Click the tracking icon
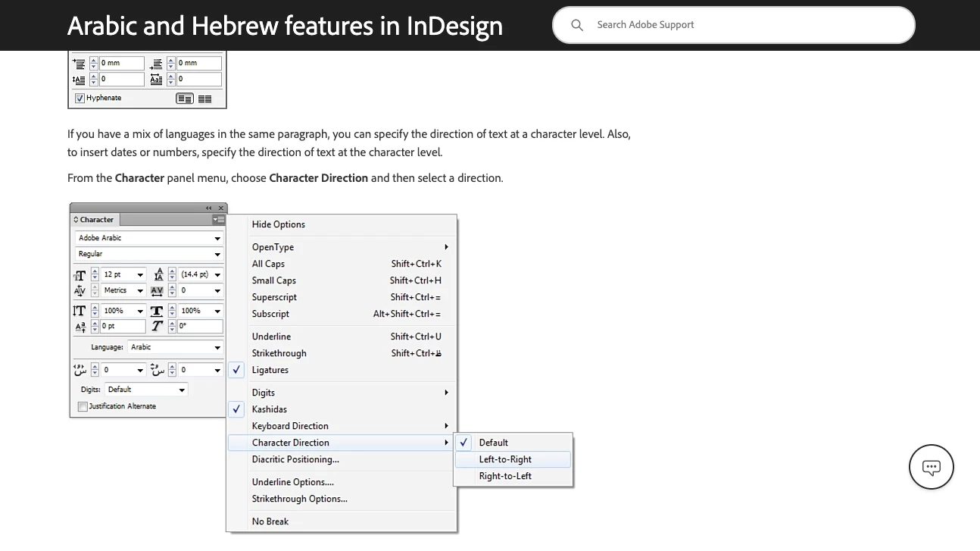 (157, 291)
